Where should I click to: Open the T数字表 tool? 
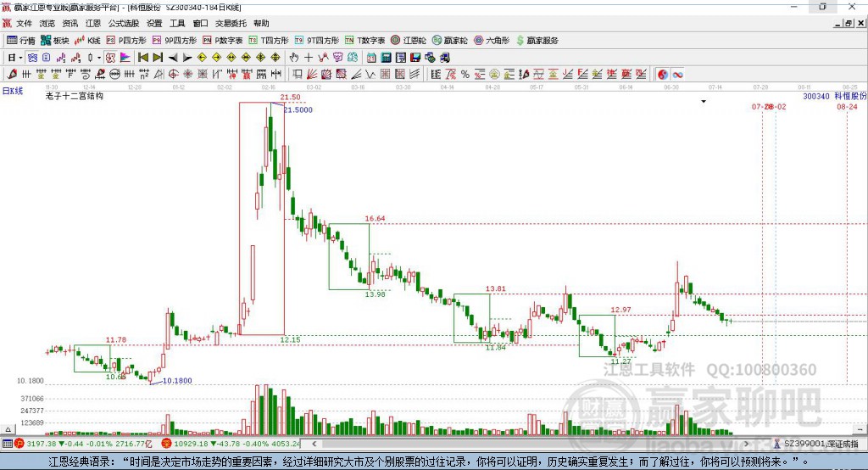coord(364,41)
